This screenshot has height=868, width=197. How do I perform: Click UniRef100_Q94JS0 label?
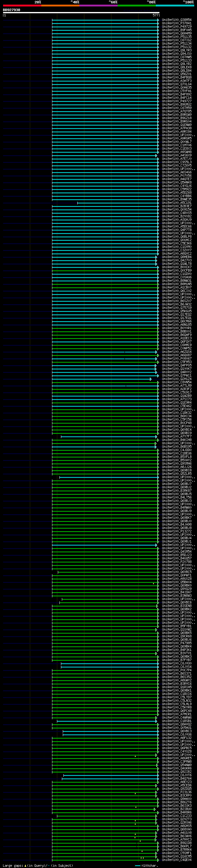[x=177, y=54]
